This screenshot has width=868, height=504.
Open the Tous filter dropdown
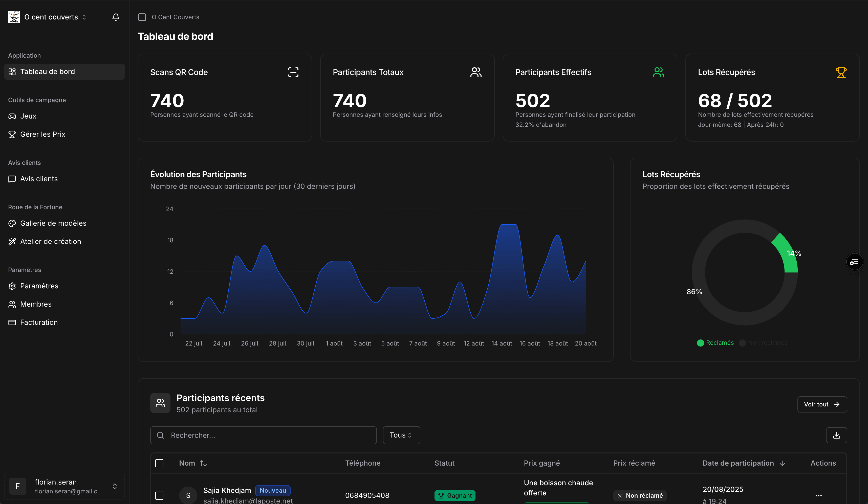point(401,435)
